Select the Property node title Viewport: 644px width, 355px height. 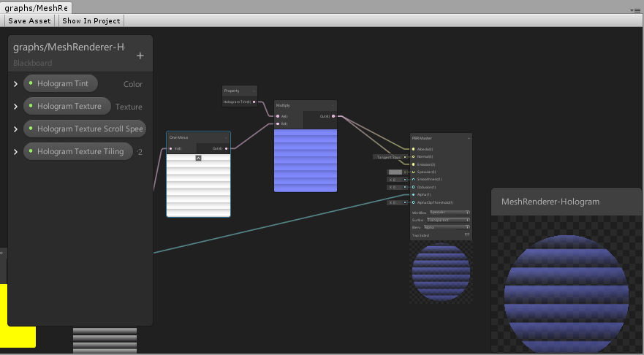pyautogui.click(x=232, y=91)
